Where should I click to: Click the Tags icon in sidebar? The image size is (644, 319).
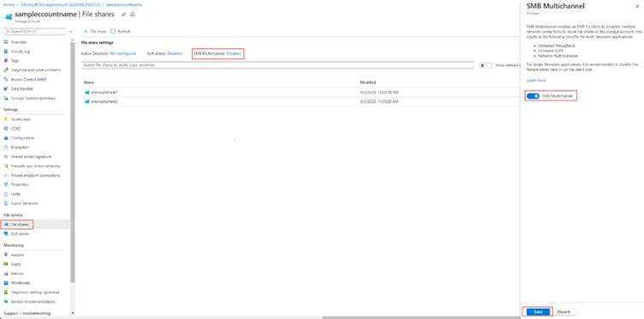pos(6,61)
